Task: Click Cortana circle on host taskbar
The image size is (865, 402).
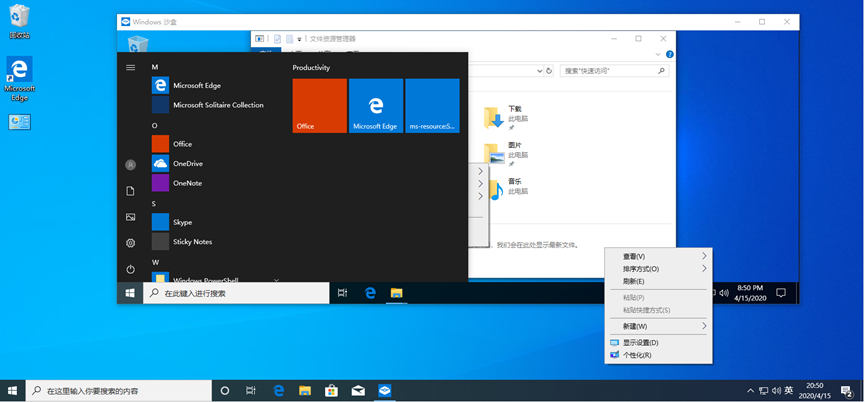Action: pyautogui.click(x=225, y=391)
